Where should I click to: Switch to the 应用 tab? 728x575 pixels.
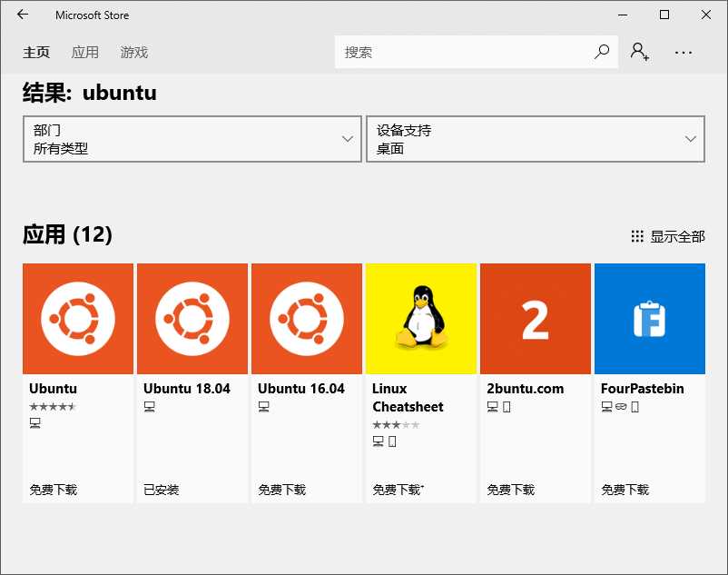[x=85, y=52]
